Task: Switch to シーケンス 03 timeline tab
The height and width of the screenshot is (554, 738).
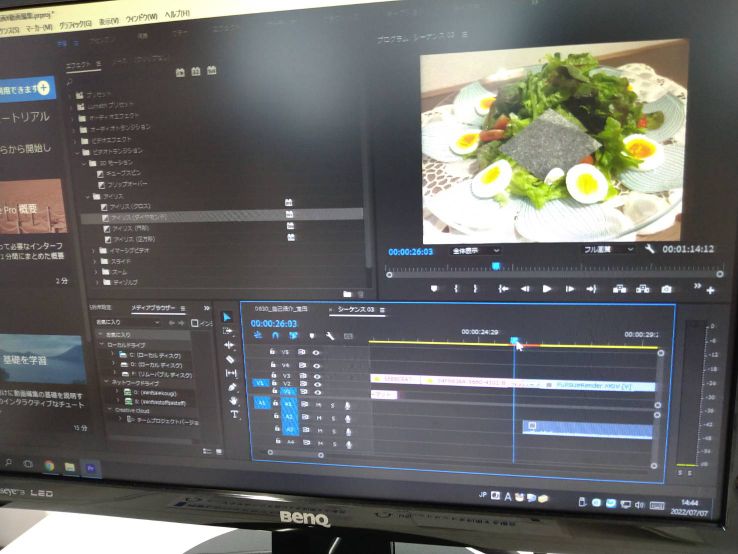Action: coord(357,310)
